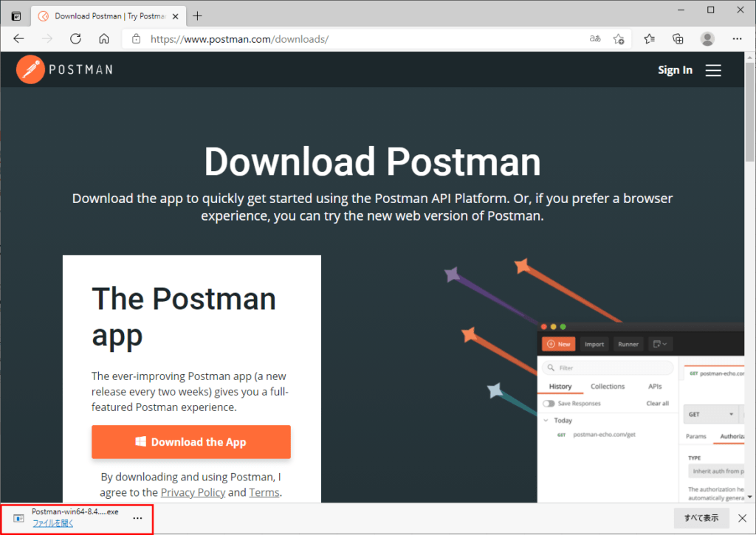Open the GET method dropdown in the preview
756x535 pixels.
point(711,414)
